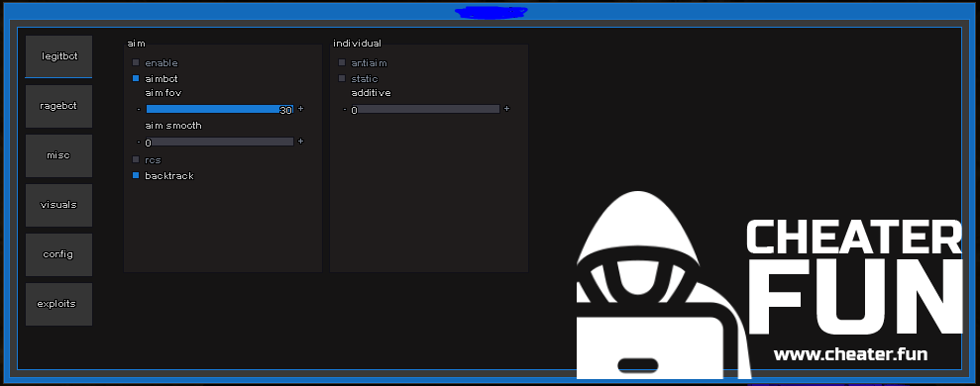Check the static checkbox
Image resolution: width=980 pixels, height=386 pixels.
[342, 79]
